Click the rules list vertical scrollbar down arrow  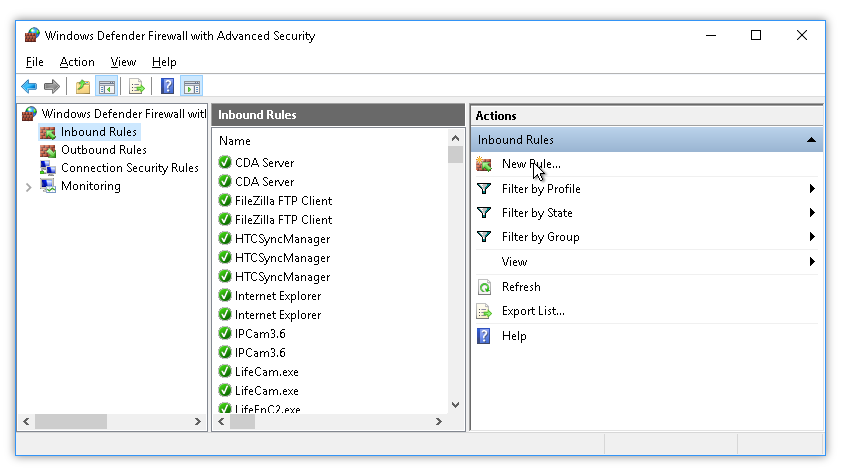coord(455,405)
